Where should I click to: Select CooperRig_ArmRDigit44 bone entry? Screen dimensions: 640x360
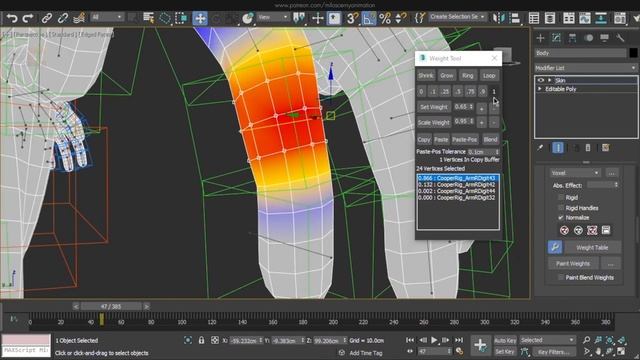[x=458, y=191]
